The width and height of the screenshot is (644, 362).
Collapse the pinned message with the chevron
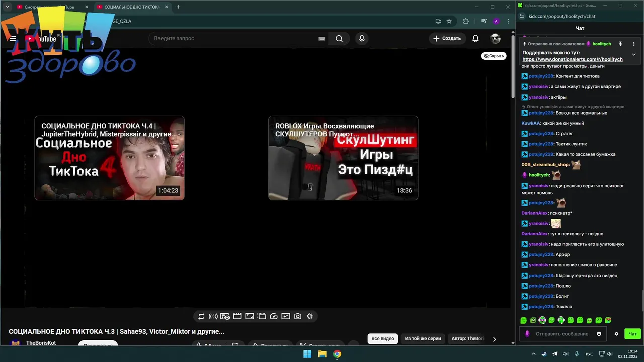coord(634,54)
